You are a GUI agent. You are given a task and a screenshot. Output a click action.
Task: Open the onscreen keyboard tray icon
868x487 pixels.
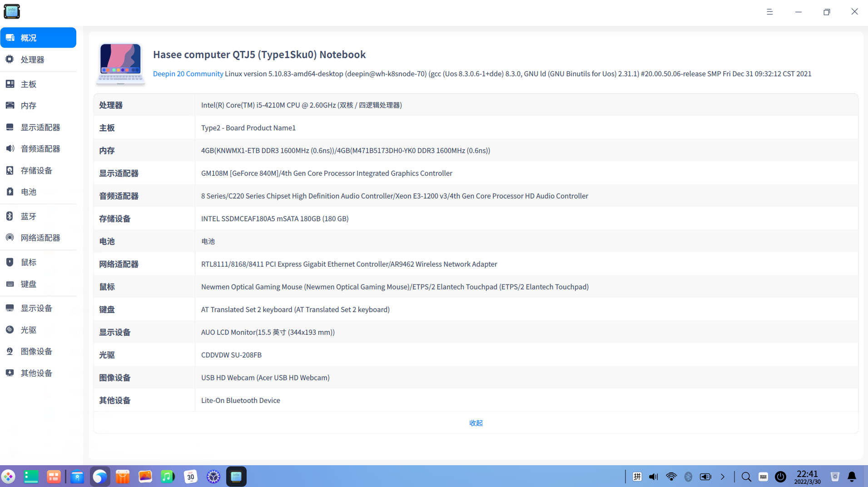pos(764,477)
